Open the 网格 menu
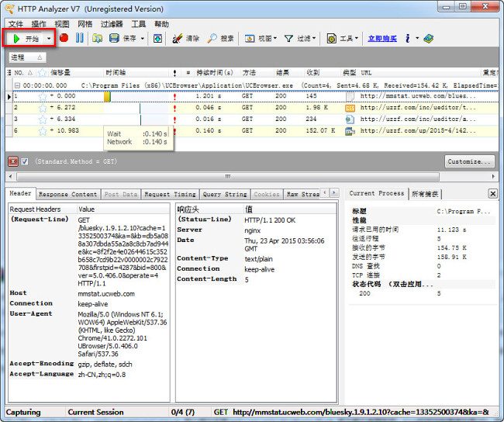 pos(85,24)
